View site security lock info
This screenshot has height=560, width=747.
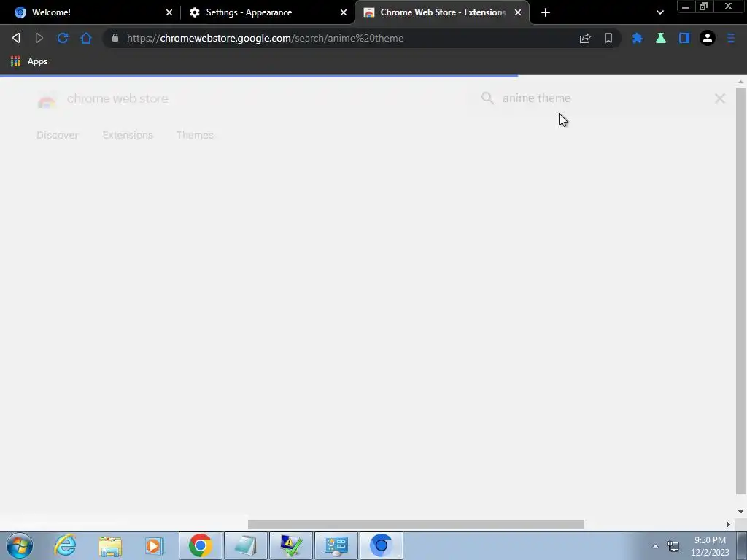tap(115, 38)
